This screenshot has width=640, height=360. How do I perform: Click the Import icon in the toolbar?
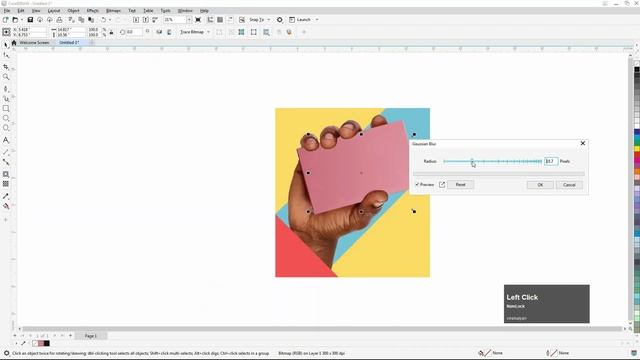pyautogui.click(x=136, y=20)
